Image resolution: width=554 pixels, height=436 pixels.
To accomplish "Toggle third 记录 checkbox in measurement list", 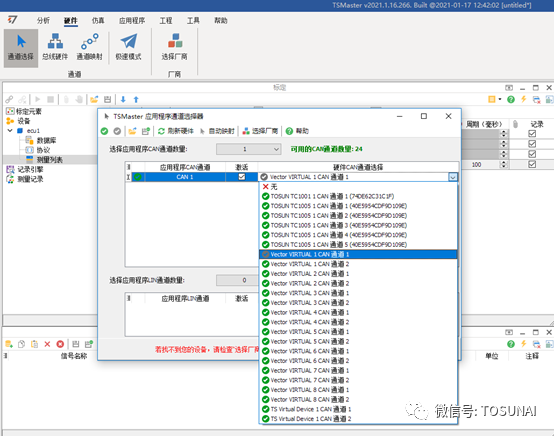I will (532, 154).
